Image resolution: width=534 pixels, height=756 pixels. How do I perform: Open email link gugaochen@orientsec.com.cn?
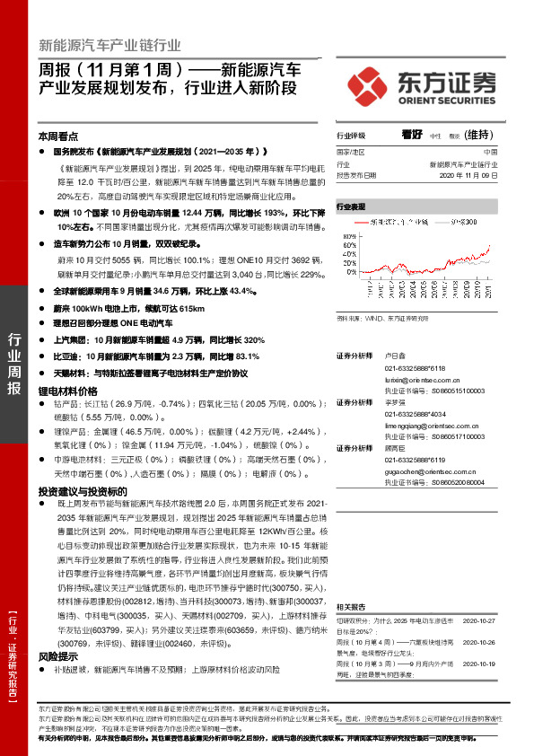[x=430, y=471]
